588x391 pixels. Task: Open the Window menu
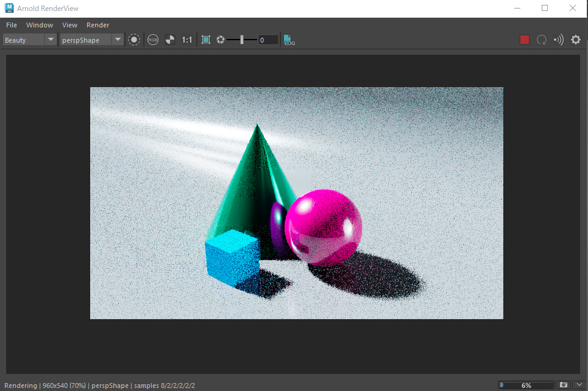40,25
